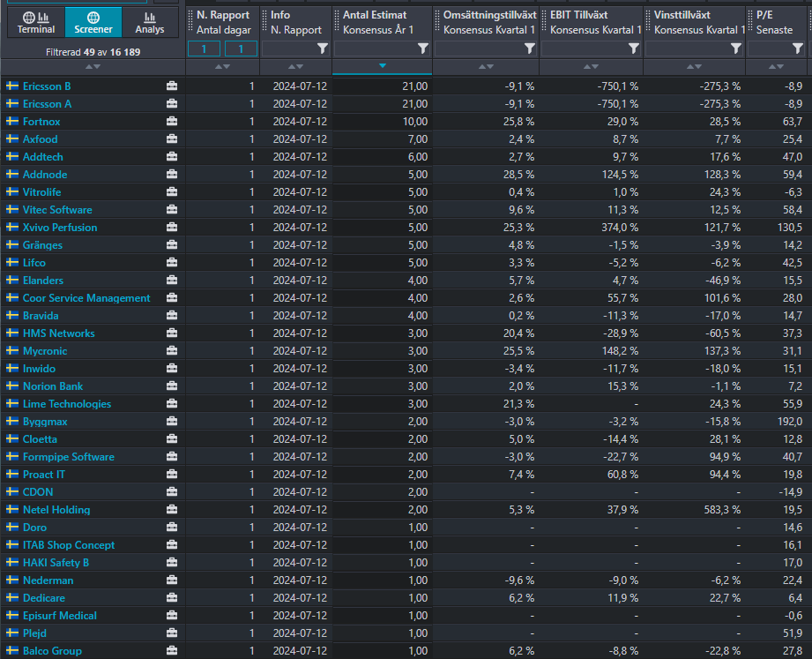
Task: Click the Vinsttillväxt column header
Action: [x=694, y=22]
